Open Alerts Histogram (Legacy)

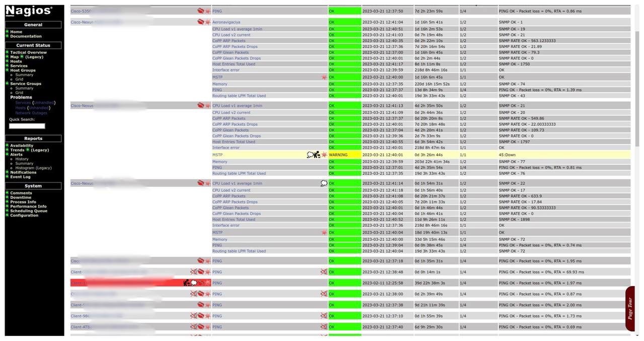[x=33, y=168]
